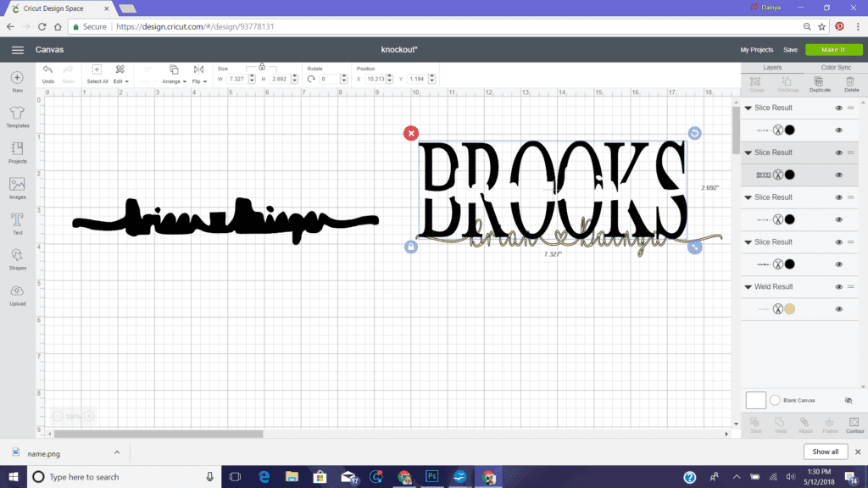Screen dimensions: 868x488
Task: Click the lock handle on the selection
Action: [x=411, y=247]
